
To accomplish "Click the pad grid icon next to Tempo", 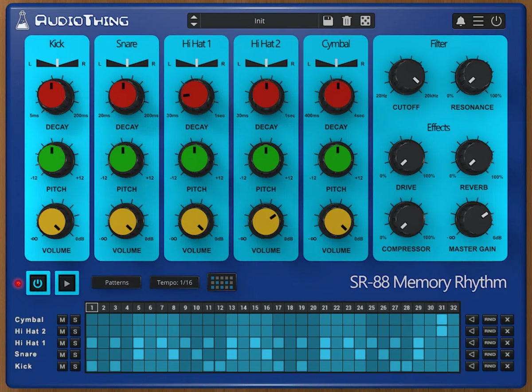I will (x=222, y=282).
